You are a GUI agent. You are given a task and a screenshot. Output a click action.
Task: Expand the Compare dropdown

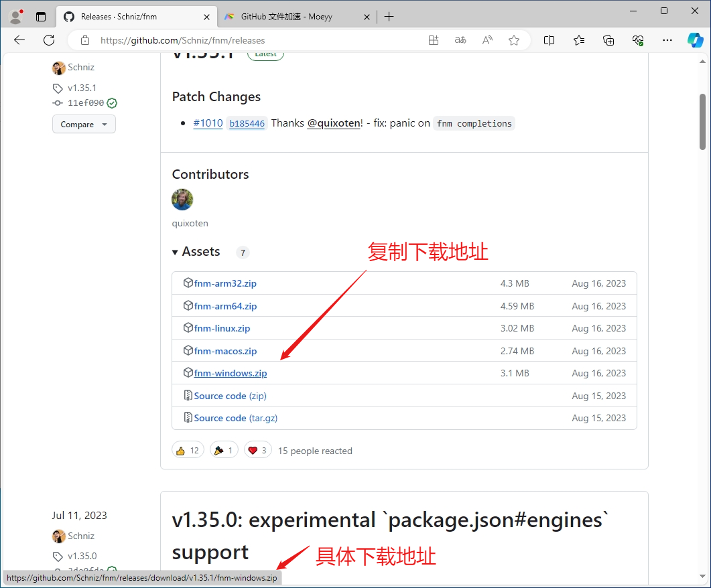point(84,124)
